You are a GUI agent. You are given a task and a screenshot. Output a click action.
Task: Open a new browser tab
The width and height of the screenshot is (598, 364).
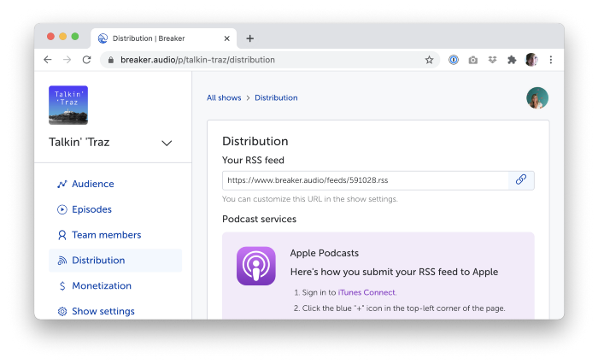coord(250,38)
